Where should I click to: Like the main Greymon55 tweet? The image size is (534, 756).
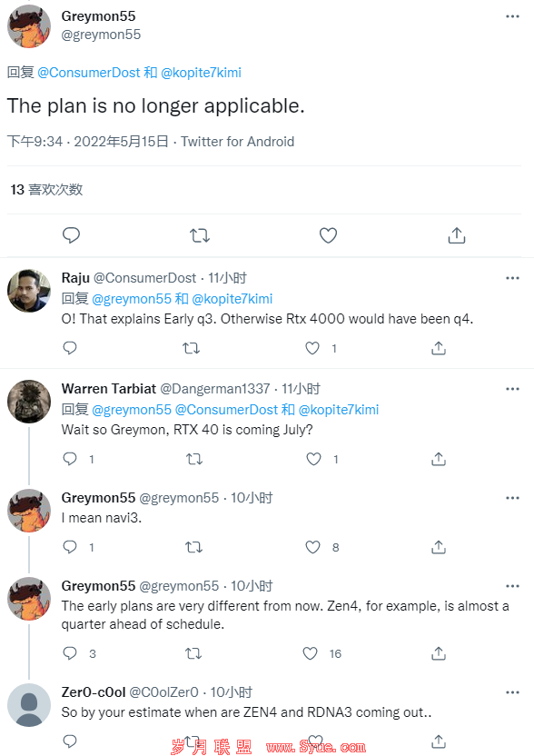[328, 235]
